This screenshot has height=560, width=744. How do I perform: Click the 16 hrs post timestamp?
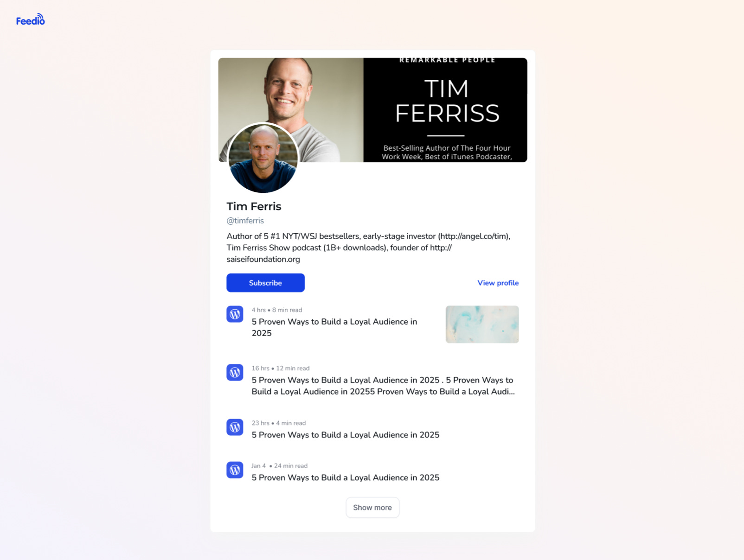261,368
